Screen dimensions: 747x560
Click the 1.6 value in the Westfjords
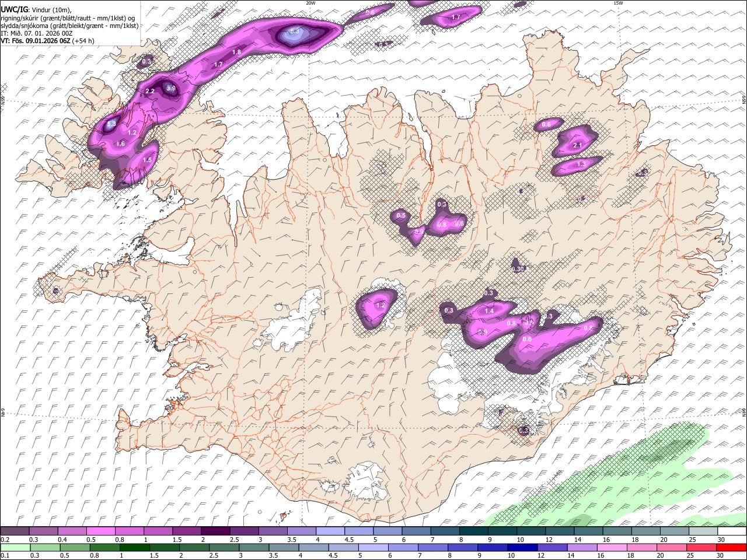point(121,143)
